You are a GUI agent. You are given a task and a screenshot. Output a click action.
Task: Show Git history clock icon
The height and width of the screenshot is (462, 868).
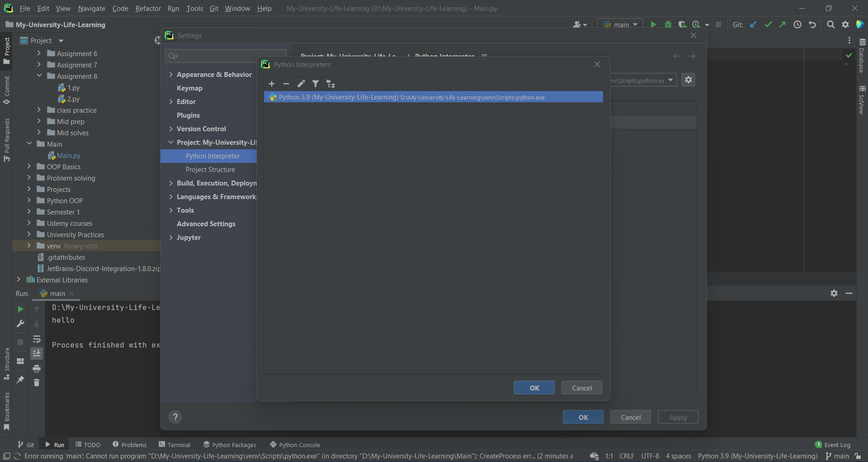click(x=797, y=24)
